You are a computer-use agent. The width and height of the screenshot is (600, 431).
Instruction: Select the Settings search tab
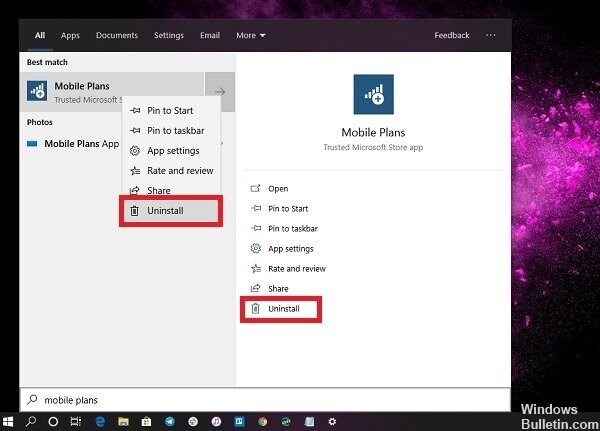point(169,36)
